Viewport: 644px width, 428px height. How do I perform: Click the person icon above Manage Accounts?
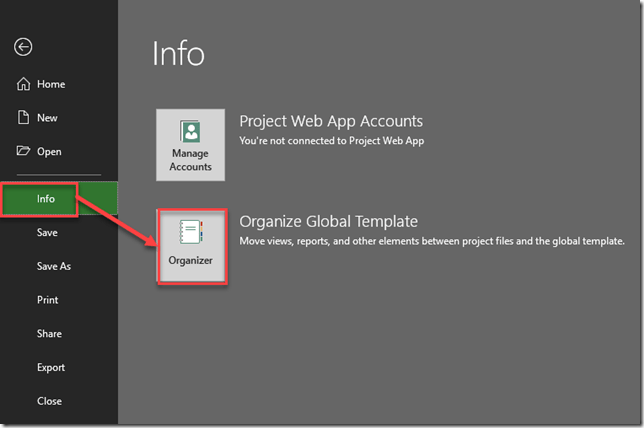(x=190, y=133)
